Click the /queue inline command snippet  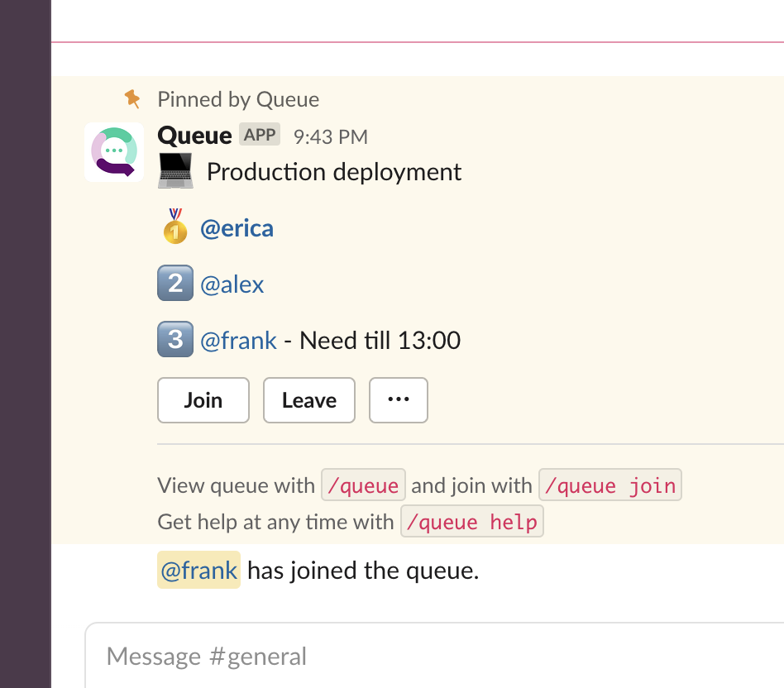363,485
